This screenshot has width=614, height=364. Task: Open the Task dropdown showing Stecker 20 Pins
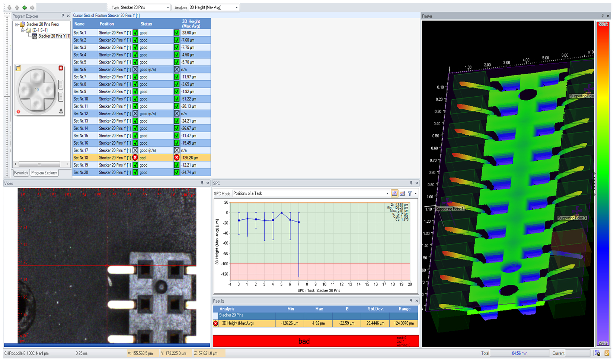point(167,7)
